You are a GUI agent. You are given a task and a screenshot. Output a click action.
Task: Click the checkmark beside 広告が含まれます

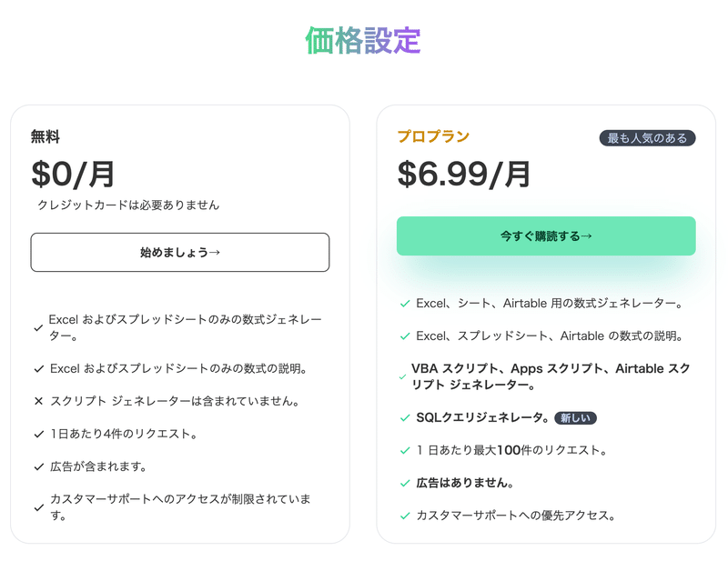pos(39,466)
